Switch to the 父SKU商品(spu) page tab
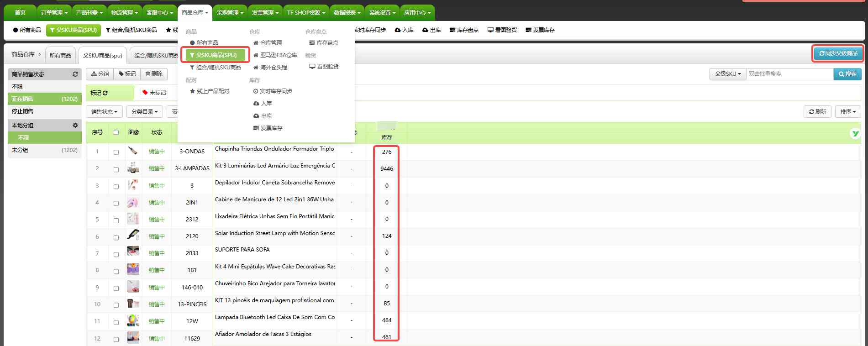The height and width of the screenshot is (346, 868). pos(103,55)
